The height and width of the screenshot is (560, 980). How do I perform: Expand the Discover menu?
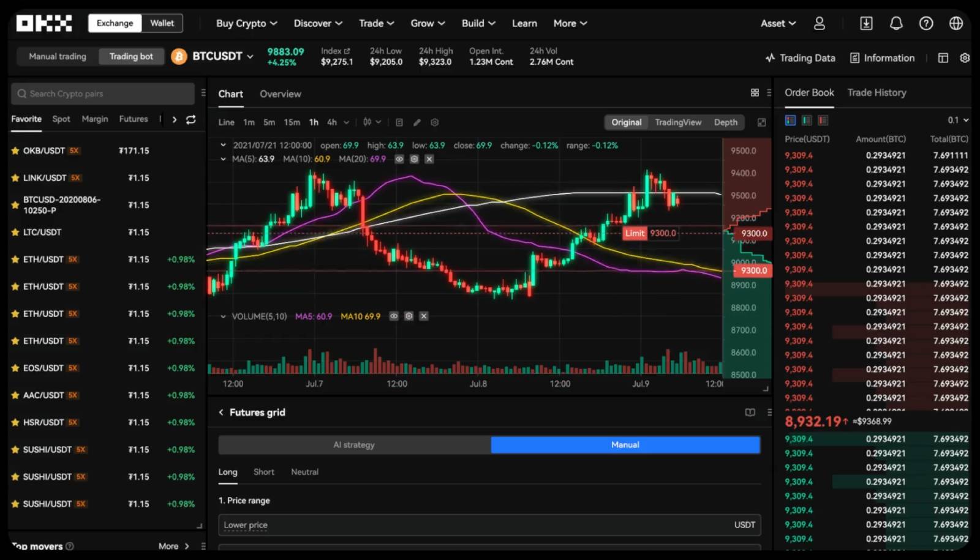(318, 23)
